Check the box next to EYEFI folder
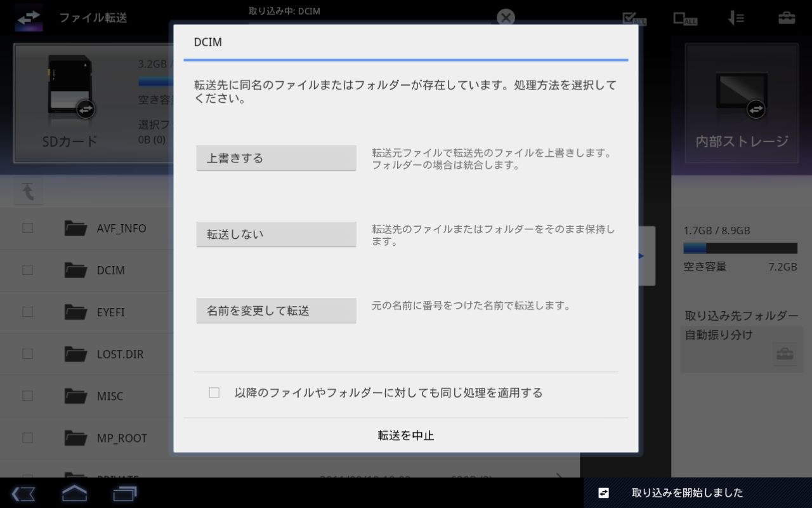 [x=27, y=311]
